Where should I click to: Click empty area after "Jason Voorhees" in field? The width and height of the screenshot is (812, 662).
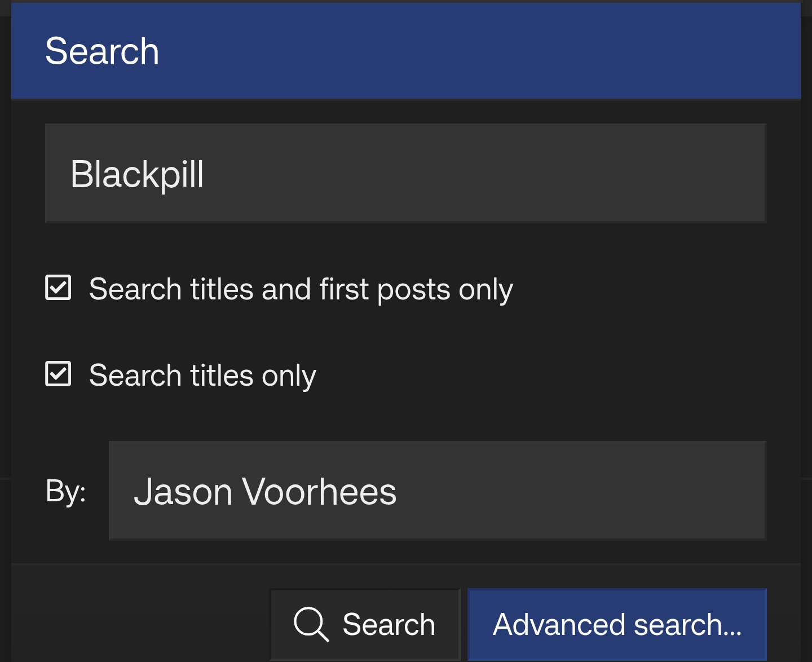(581, 491)
